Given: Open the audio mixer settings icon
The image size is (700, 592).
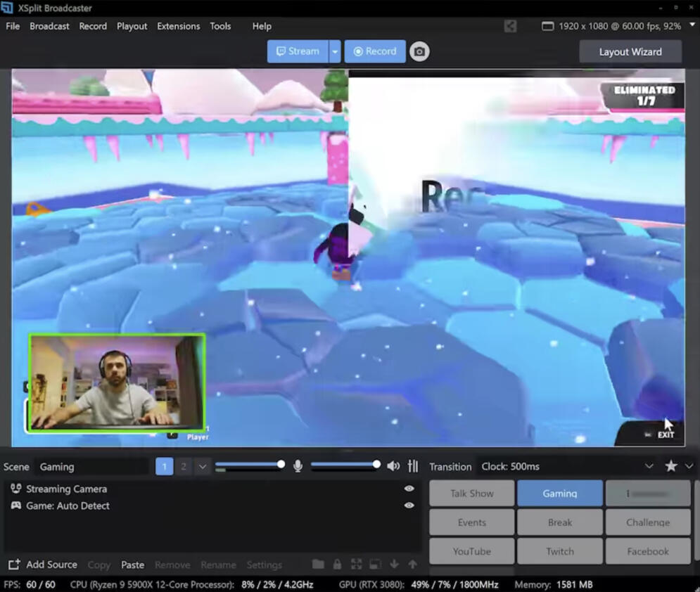Looking at the screenshot, I should [413, 466].
